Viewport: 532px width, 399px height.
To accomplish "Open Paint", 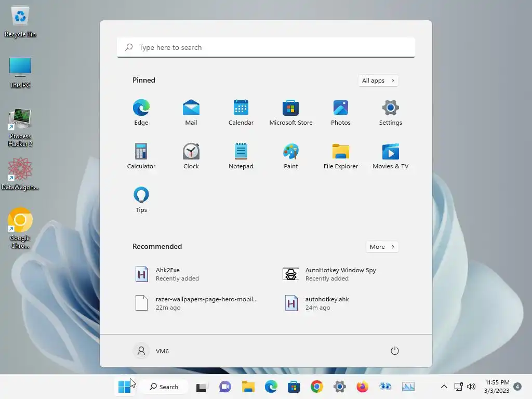I will pyautogui.click(x=291, y=156).
